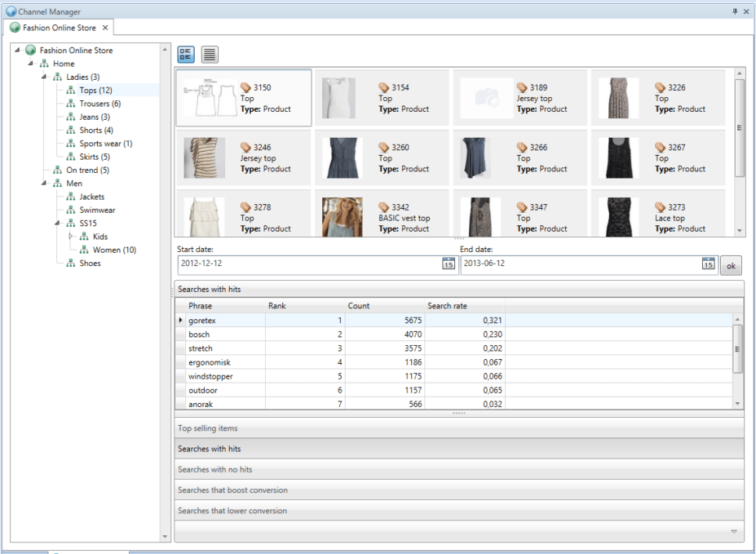Image resolution: width=756 pixels, height=554 pixels.
Task: Open Start date calendar picker
Action: 448,264
